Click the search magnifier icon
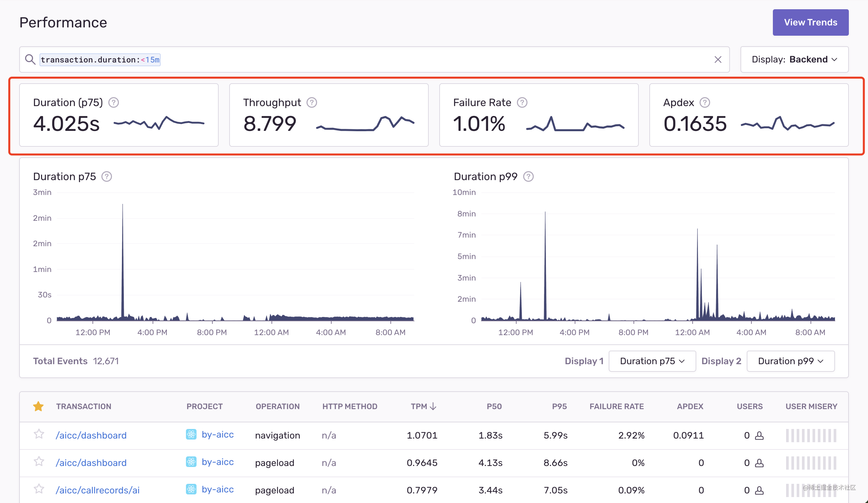868x503 pixels. point(30,59)
